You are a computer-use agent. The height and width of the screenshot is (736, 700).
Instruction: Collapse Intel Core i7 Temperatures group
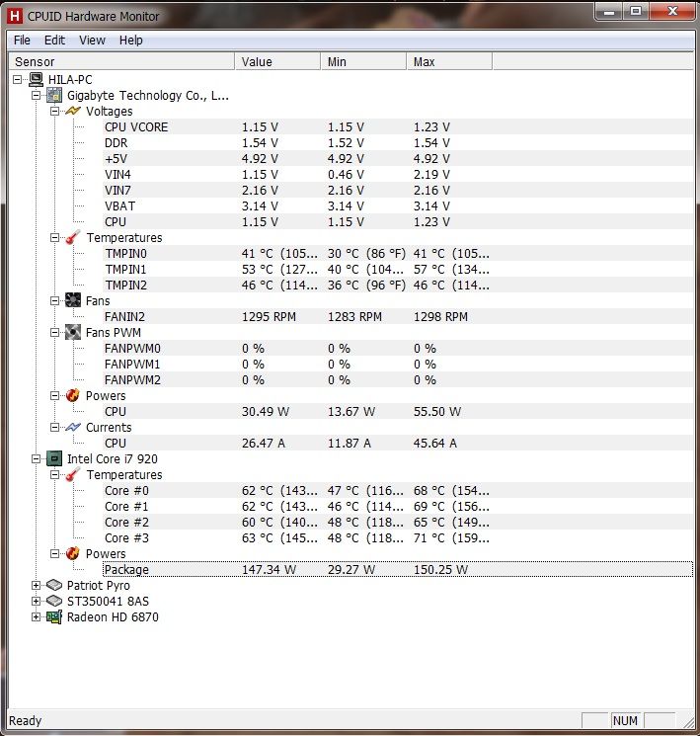click(55, 474)
